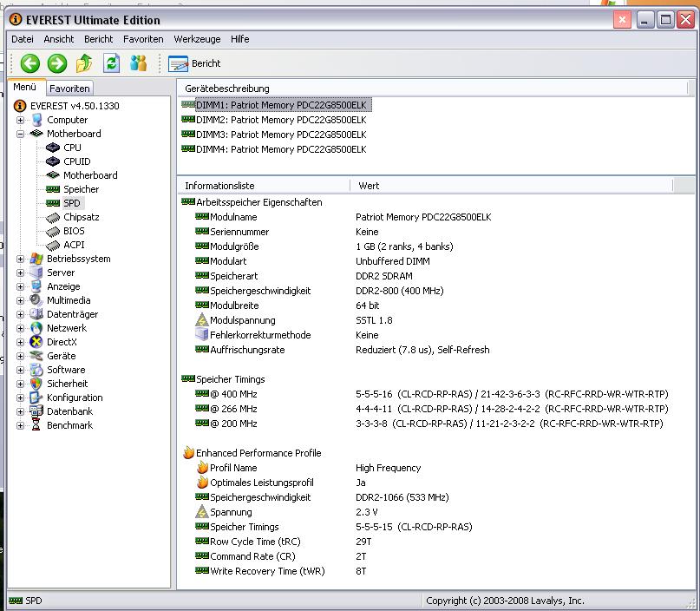Select EVEREST v4.50.1330 root item

pos(75,106)
